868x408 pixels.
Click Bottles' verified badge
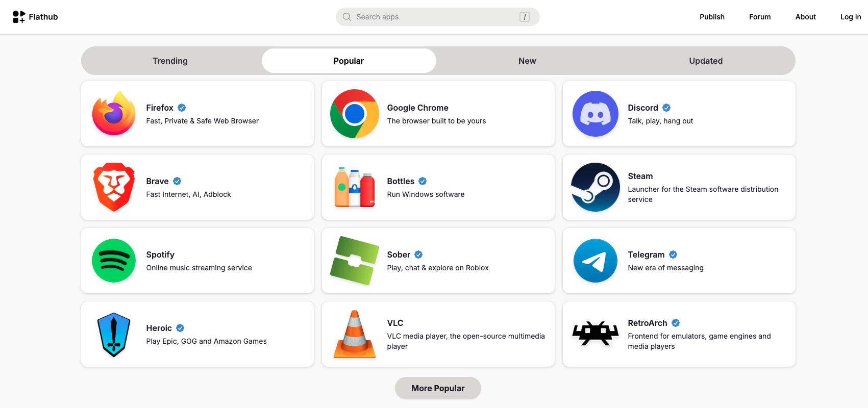(423, 181)
